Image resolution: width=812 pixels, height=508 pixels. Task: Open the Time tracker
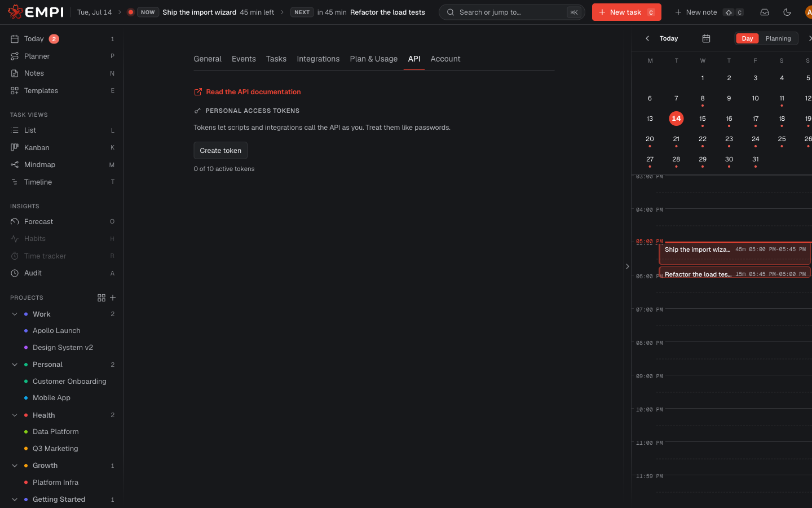tap(62, 256)
